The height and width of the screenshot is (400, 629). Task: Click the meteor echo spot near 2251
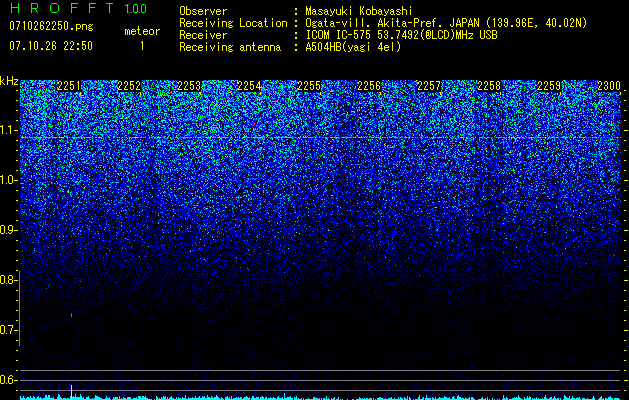[71, 315]
